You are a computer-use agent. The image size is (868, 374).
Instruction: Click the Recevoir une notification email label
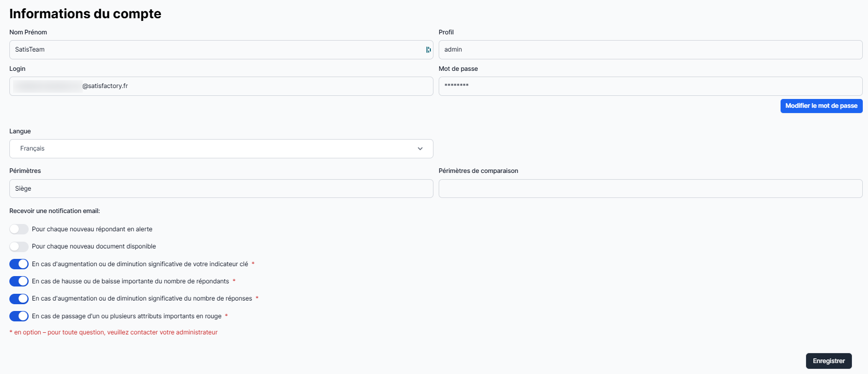(x=55, y=211)
